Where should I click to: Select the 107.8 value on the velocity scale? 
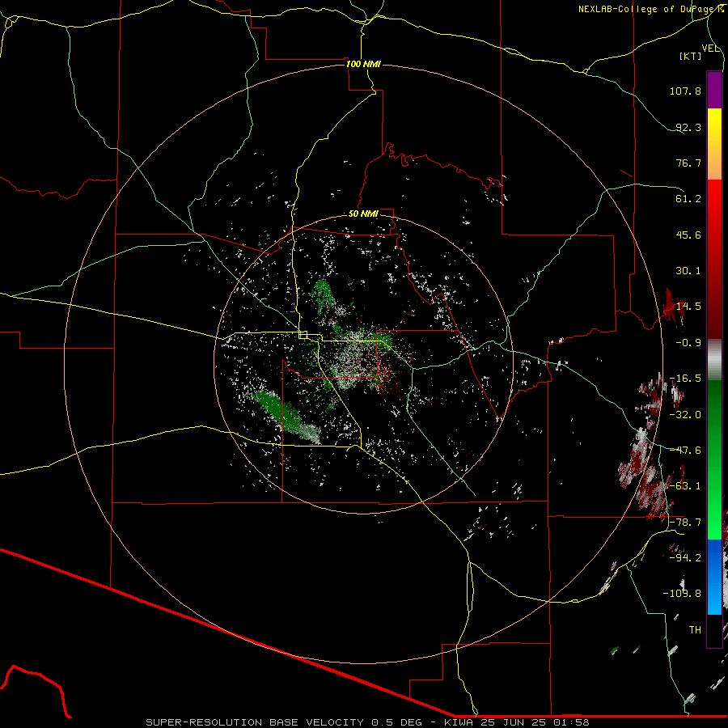click(x=685, y=91)
